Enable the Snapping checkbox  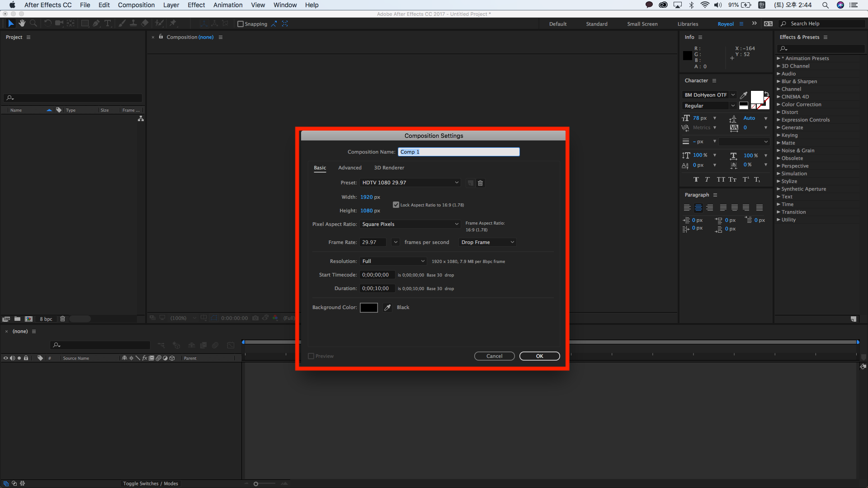click(241, 24)
